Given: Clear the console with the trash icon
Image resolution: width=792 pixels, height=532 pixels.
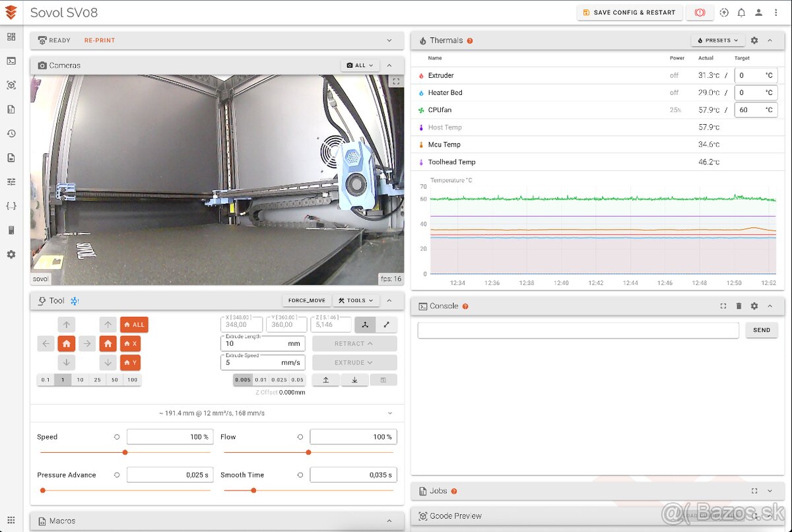Looking at the screenshot, I should point(739,306).
